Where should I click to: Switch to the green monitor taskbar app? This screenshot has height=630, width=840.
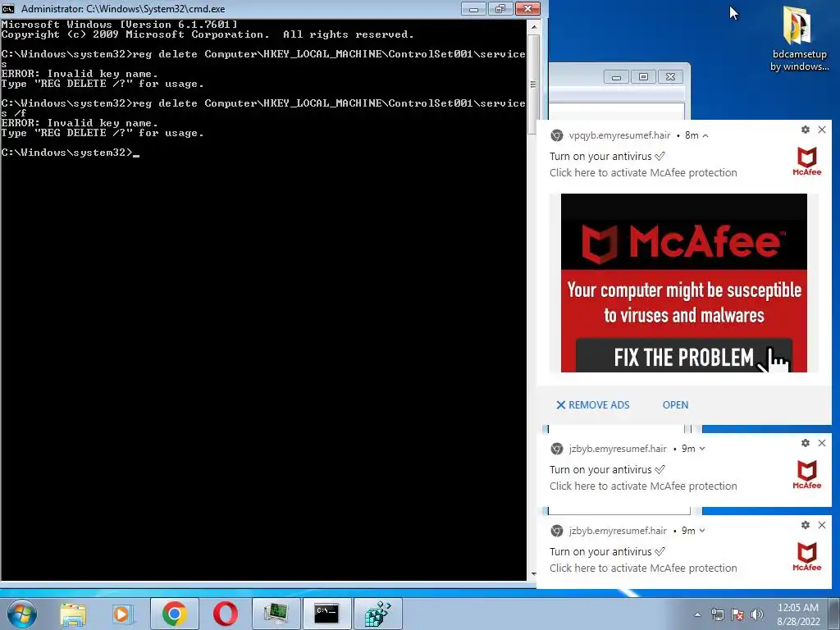pyautogui.click(x=276, y=614)
